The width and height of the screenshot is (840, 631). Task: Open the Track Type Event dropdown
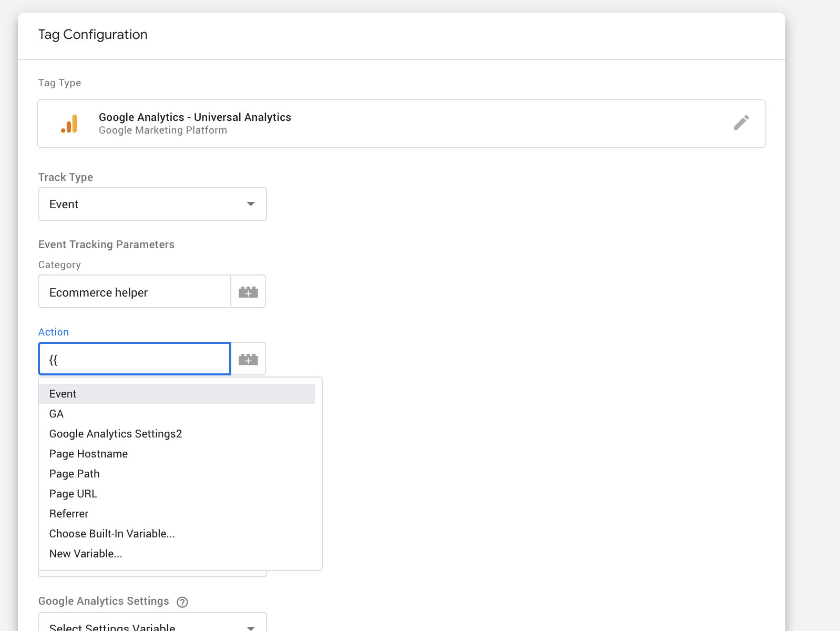coord(152,204)
